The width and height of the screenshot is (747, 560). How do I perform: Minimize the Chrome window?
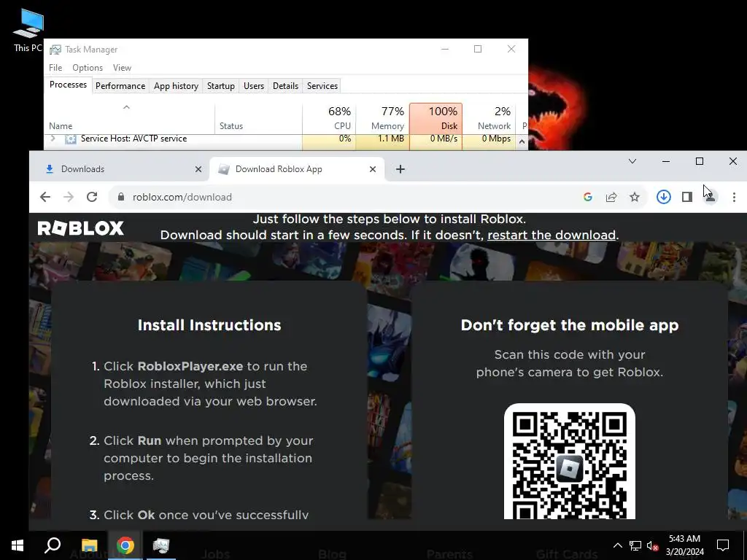coord(666,161)
